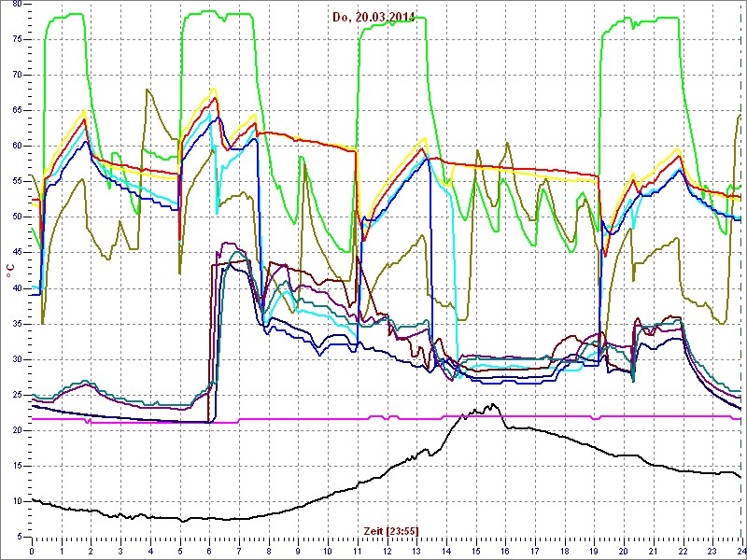Click hour '4' on the time axis
This screenshot has height=560, width=747.
(x=150, y=550)
